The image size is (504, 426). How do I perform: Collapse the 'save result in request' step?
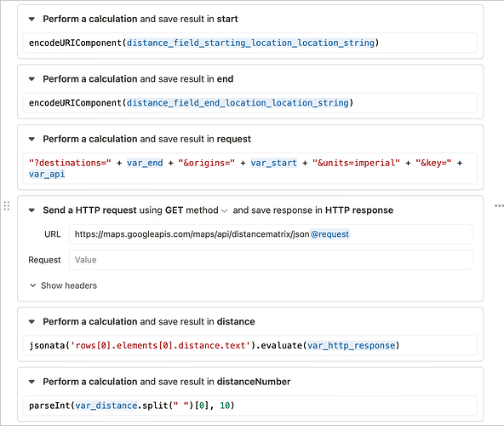pos(31,139)
